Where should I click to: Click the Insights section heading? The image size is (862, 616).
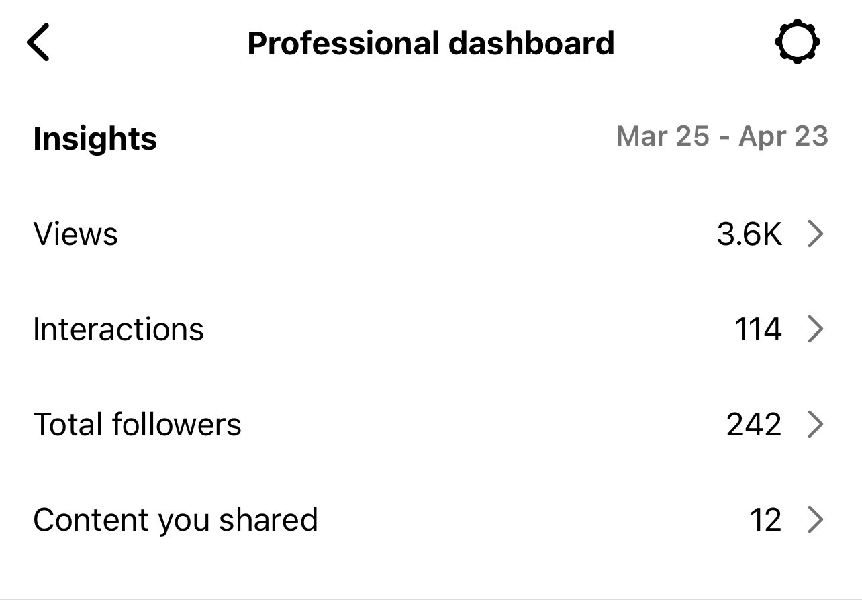[x=95, y=139]
